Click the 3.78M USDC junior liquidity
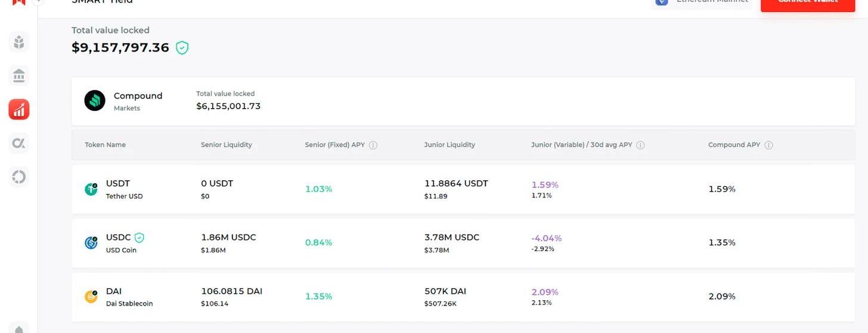The width and height of the screenshot is (868, 333). point(452,238)
